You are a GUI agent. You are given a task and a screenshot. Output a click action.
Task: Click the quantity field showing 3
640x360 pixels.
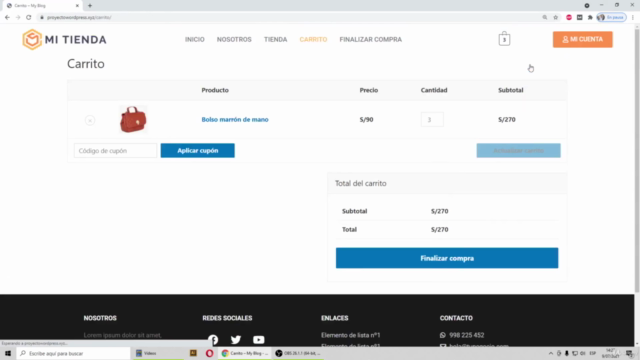pyautogui.click(x=432, y=120)
